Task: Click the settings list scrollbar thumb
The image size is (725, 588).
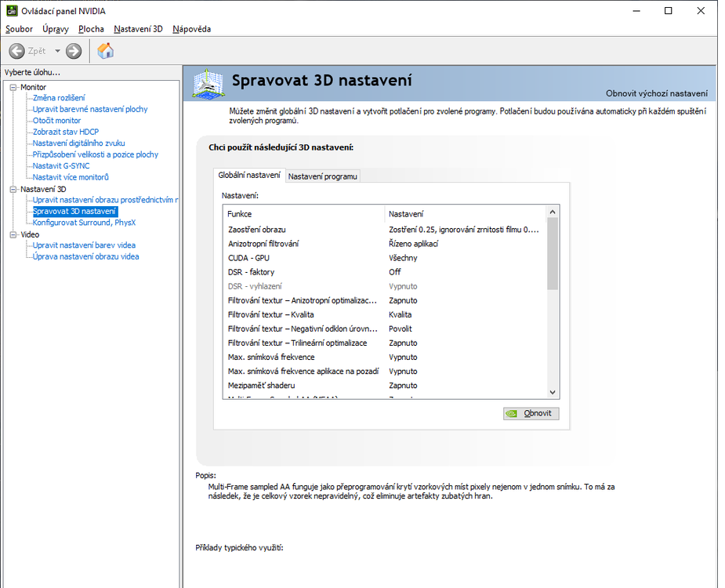Action: (x=552, y=254)
